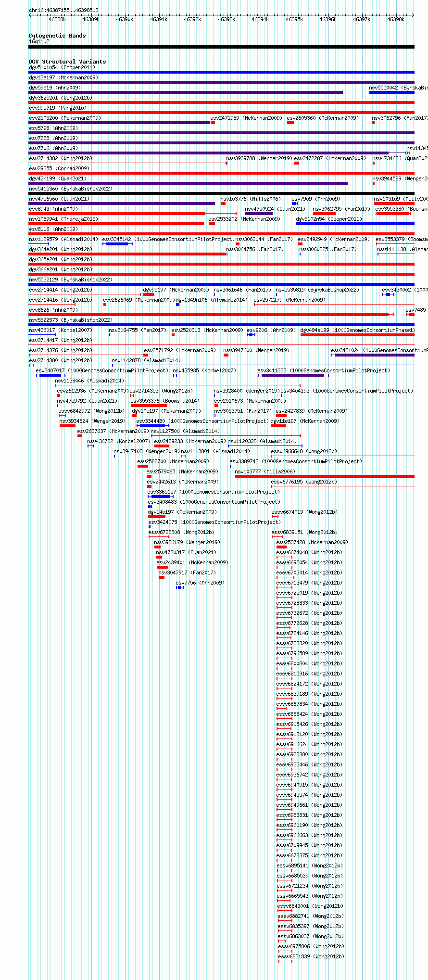428x980 pixels.
Task: Click the 46392k ruler position label
Action: [x=192, y=19]
